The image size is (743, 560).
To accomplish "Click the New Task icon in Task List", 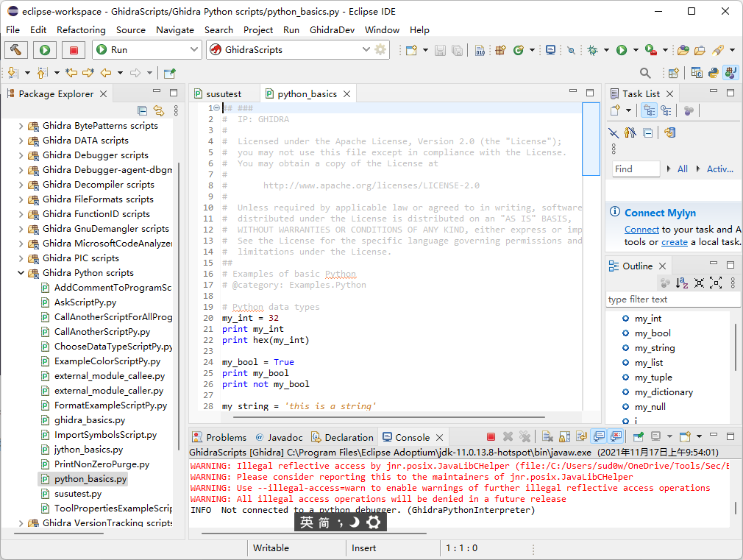I will coord(615,110).
